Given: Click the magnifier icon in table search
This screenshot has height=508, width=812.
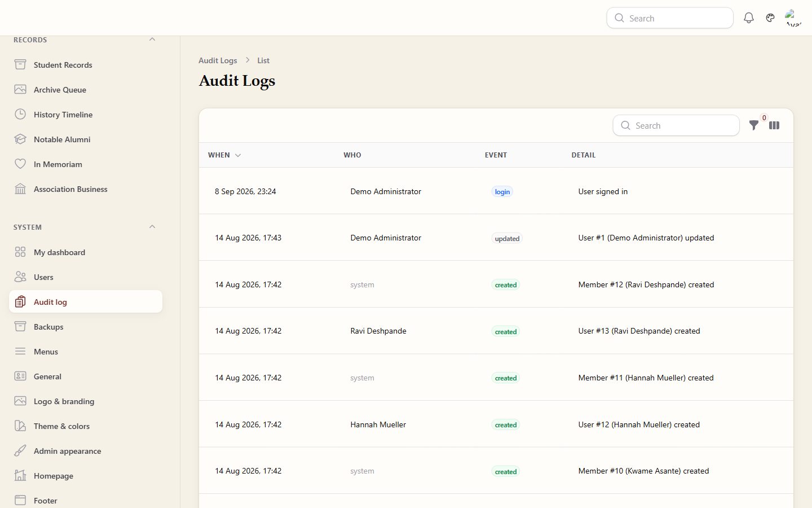Looking at the screenshot, I should [625, 125].
